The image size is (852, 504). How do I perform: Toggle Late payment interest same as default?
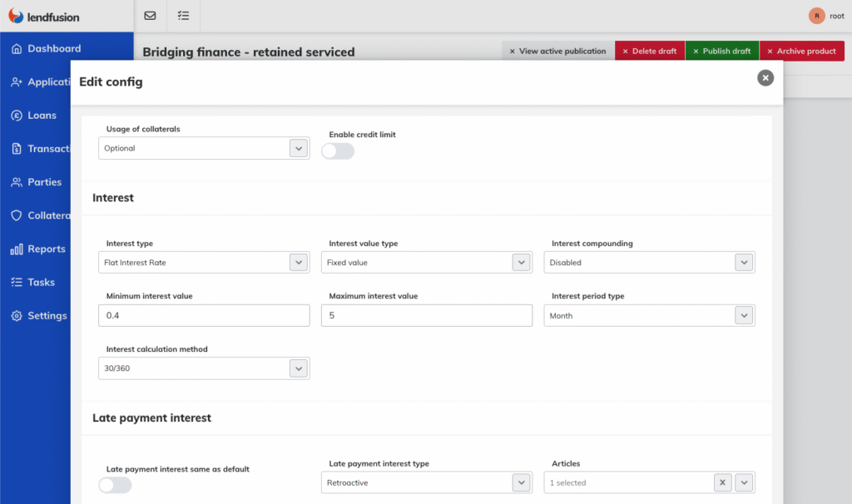(x=115, y=485)
